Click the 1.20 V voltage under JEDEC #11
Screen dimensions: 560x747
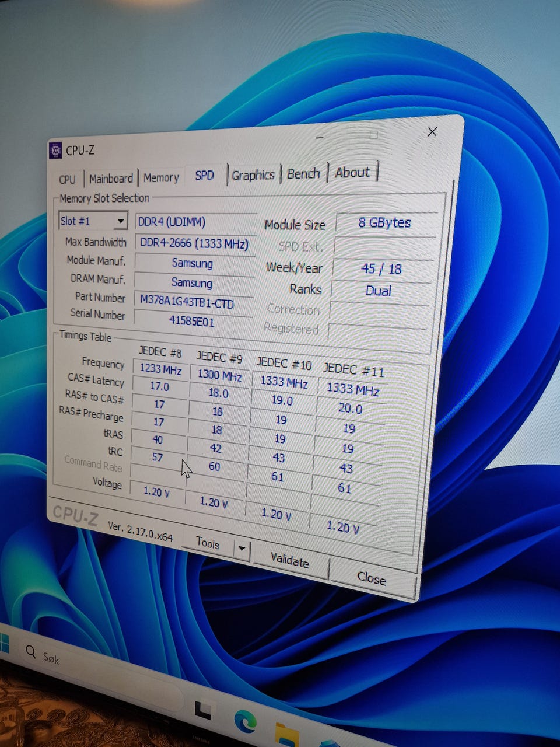coord(342,527)
